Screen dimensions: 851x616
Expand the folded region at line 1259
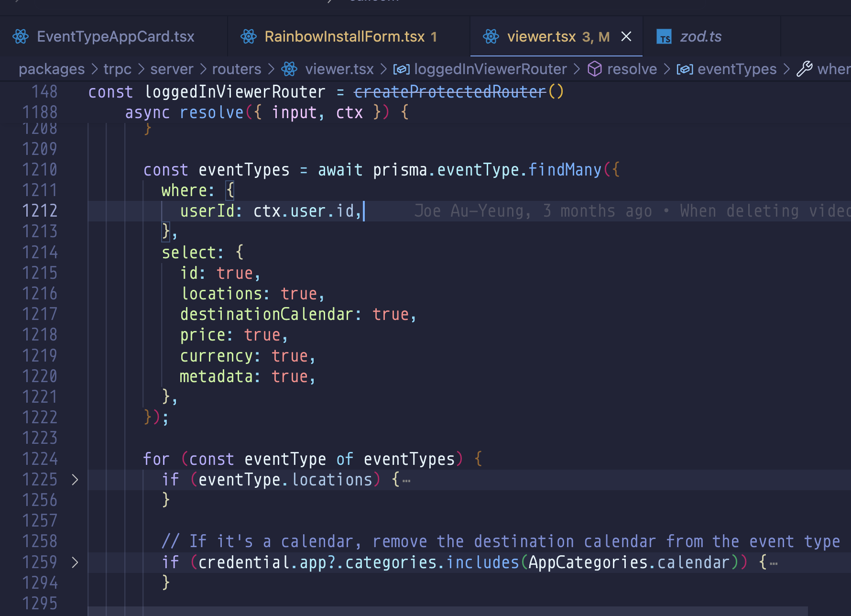pyautogui.click(x=75, y=562)
